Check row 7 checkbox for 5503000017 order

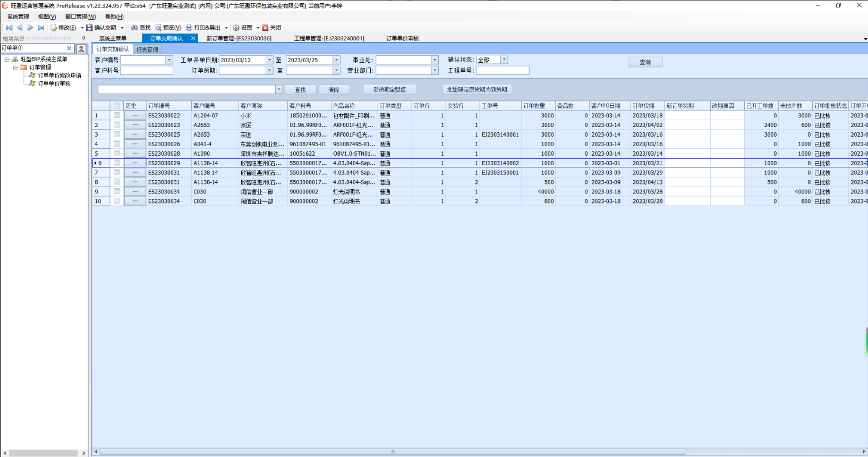117,173
